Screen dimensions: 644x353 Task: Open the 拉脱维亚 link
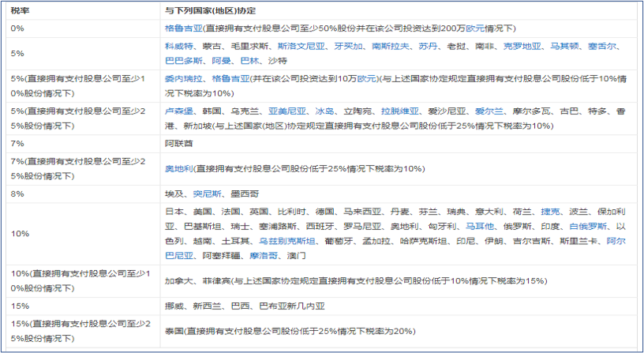click(400, 111)
